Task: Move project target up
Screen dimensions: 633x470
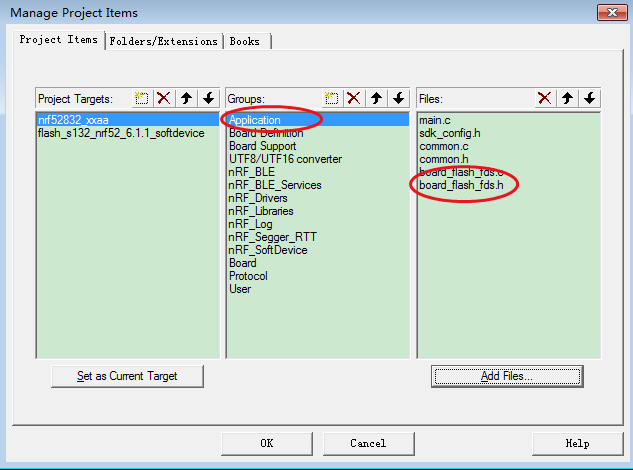Action: 186,98
